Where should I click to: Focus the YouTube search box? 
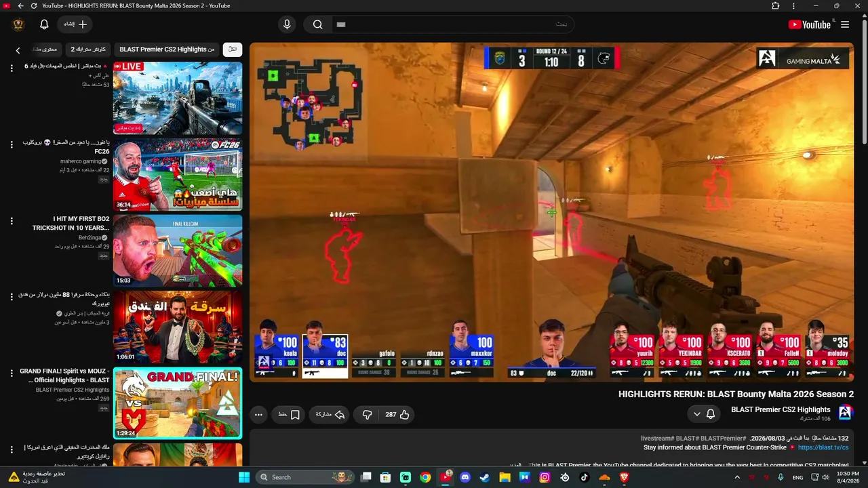pyautogui.click(x=452, y=24)
